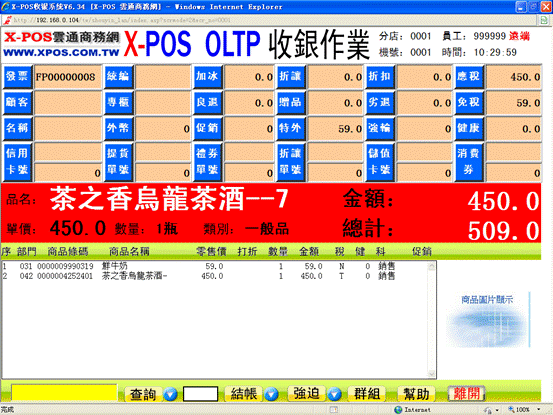Open the 幫助 help button
Screen dimensions: 553x415
coord(417,393)
